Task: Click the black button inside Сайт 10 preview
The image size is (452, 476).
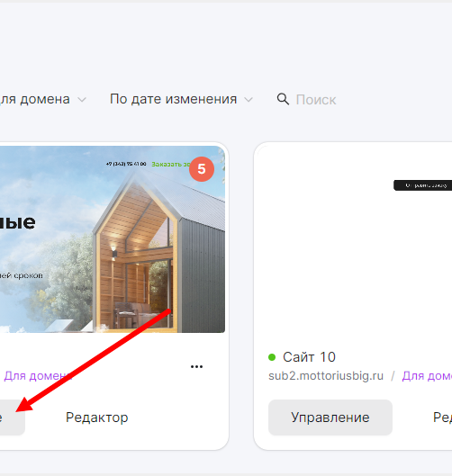Action: point(422,185)
